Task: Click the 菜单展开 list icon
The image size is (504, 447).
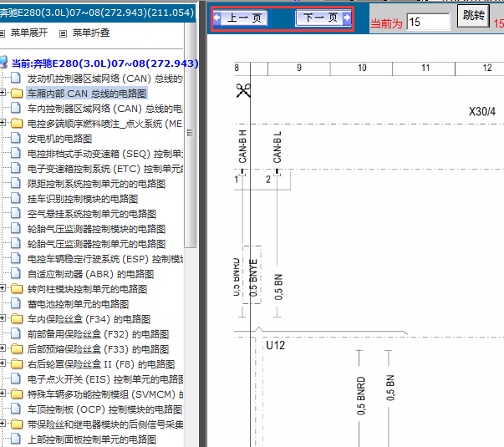Action: point(3,33)
